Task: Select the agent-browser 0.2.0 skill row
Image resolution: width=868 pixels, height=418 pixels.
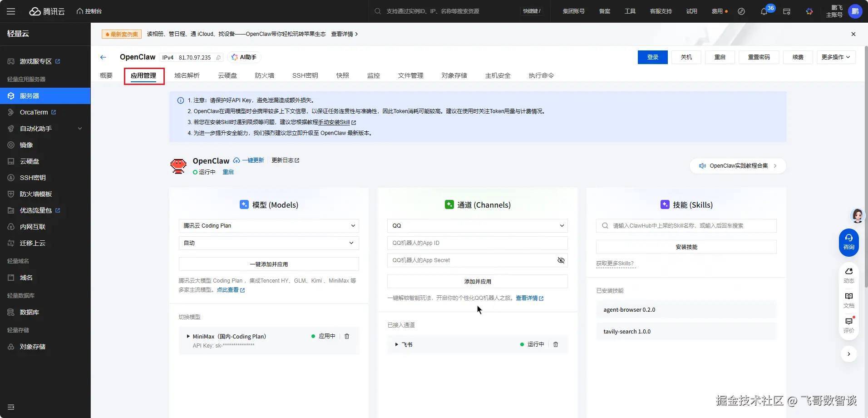Action: pos(686,310)
